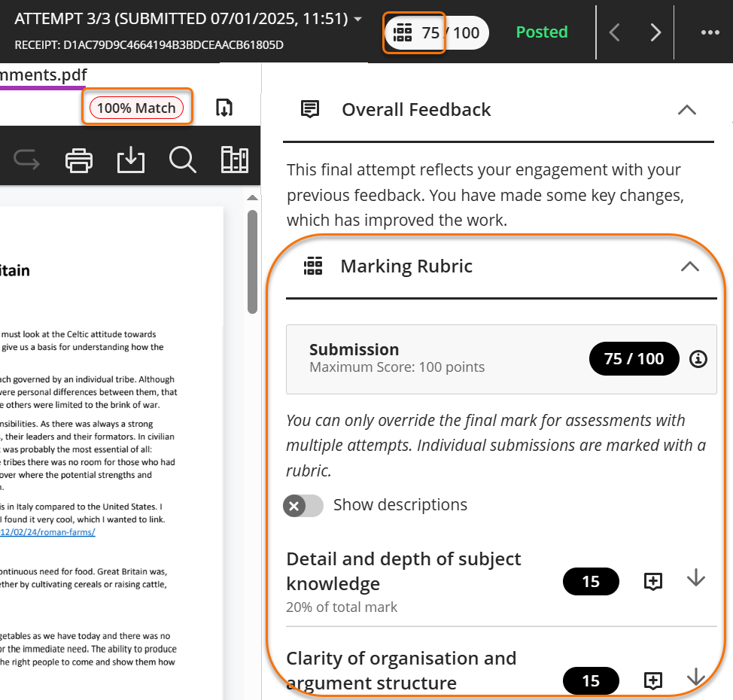Open the three-dots more options menu
This screenshot has height=700, width=733.
click(710, 32)
